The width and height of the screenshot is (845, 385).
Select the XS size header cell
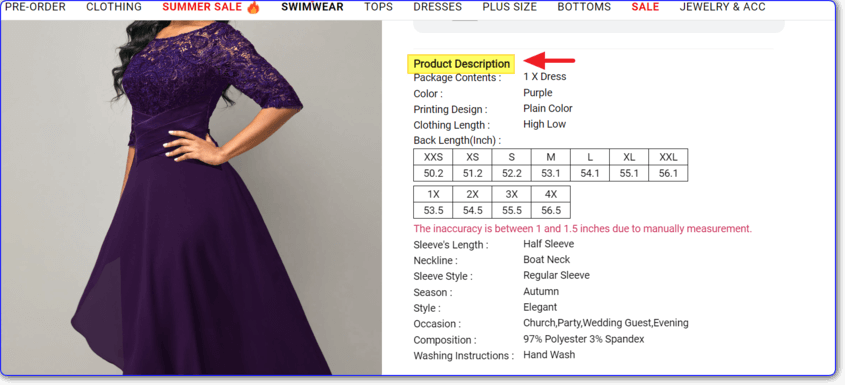pyautogui.click(x=473, y=157)
